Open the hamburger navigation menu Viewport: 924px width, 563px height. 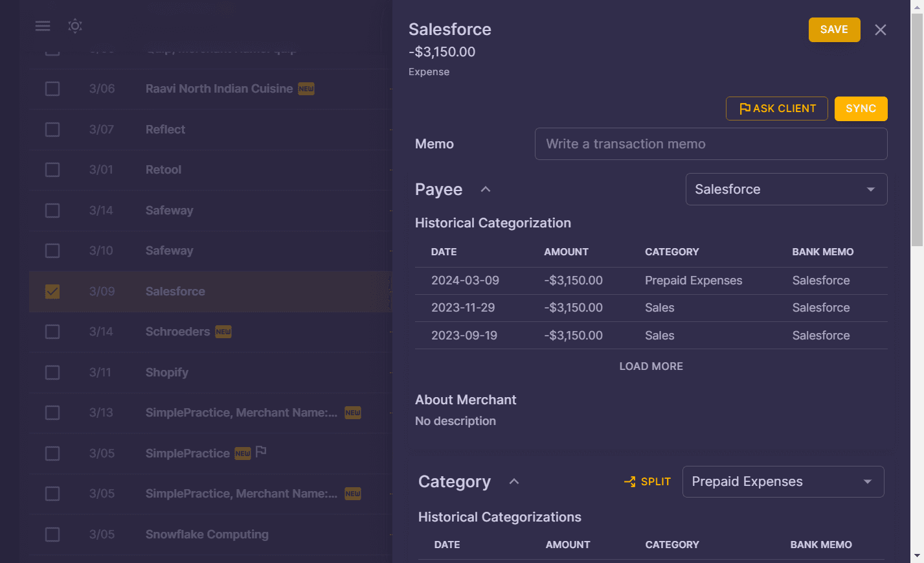click(43, 26)
